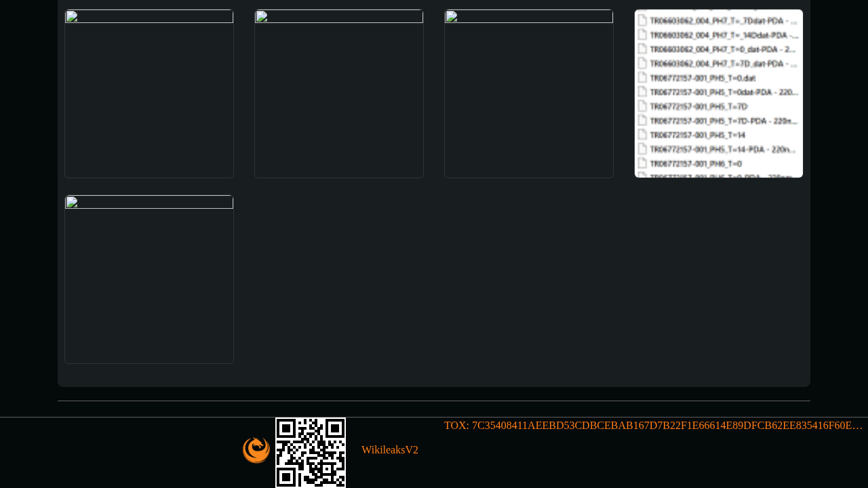Select the TR06772157-001_PH5_T=0dat-PDA entry

point(724,92)
